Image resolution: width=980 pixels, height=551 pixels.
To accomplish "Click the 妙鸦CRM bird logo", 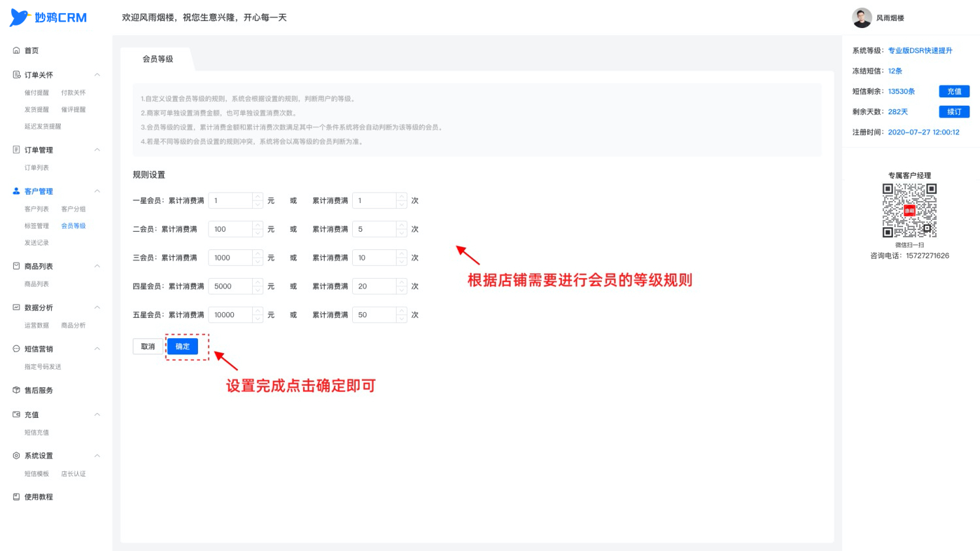I will [20, 18].
